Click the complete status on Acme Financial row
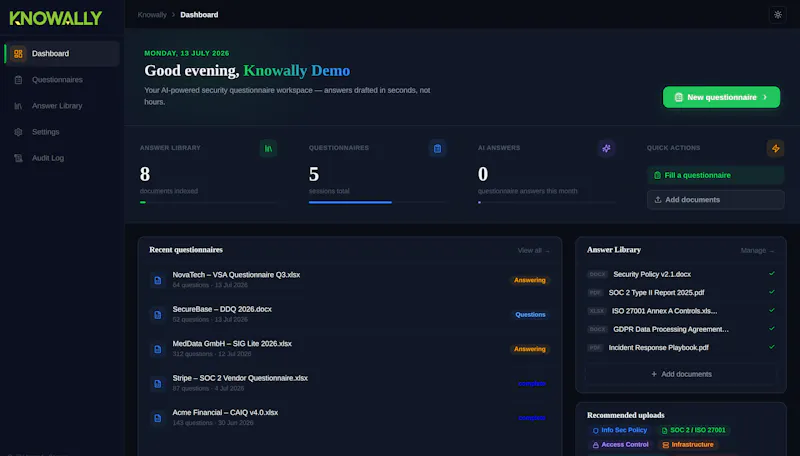Screen dimensions: 800x456 pos(532,418)
